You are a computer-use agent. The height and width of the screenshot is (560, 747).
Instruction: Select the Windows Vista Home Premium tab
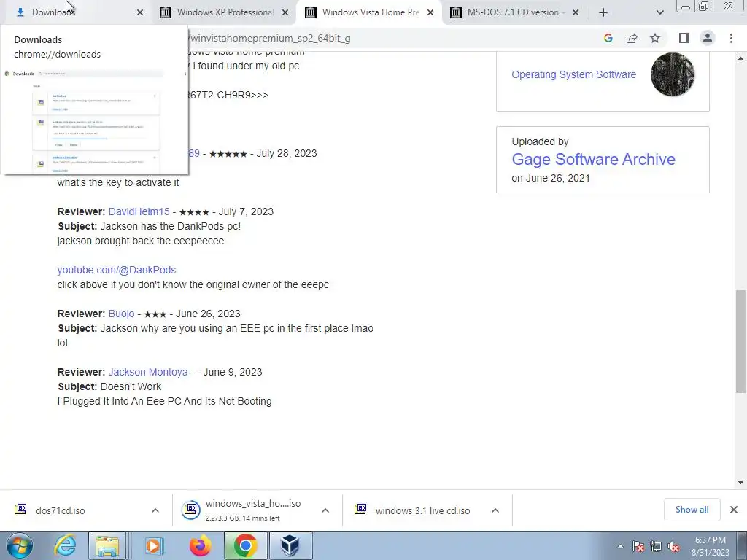[x=369, y=12]
